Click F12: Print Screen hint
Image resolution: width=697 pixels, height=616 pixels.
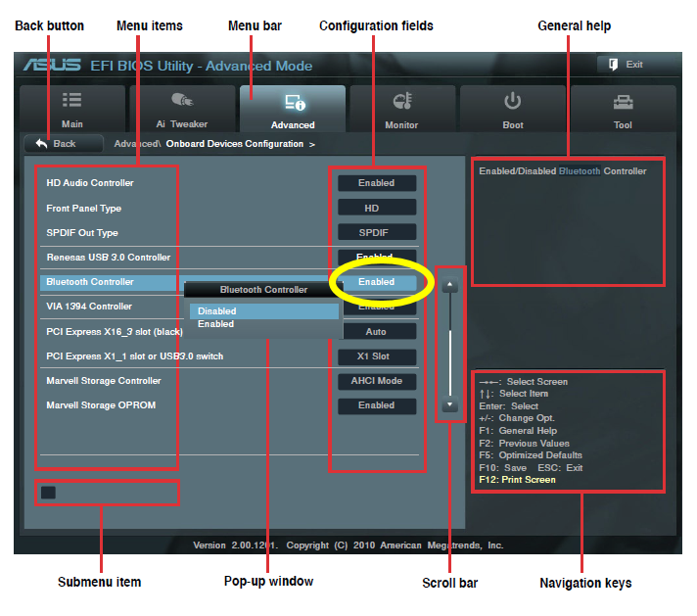[517, 480]
